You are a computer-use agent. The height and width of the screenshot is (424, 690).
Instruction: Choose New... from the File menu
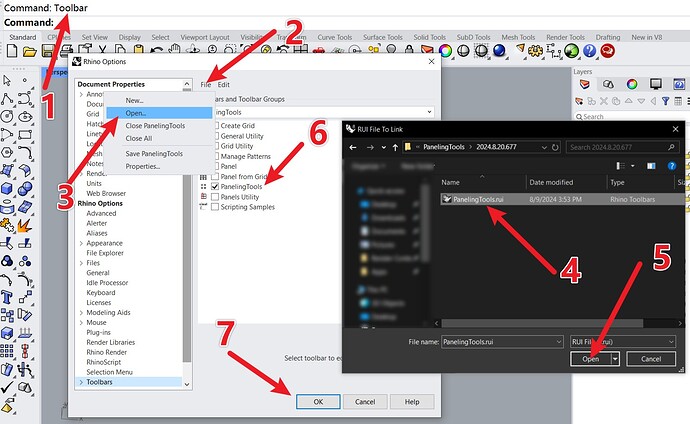[x=159, y=100]
